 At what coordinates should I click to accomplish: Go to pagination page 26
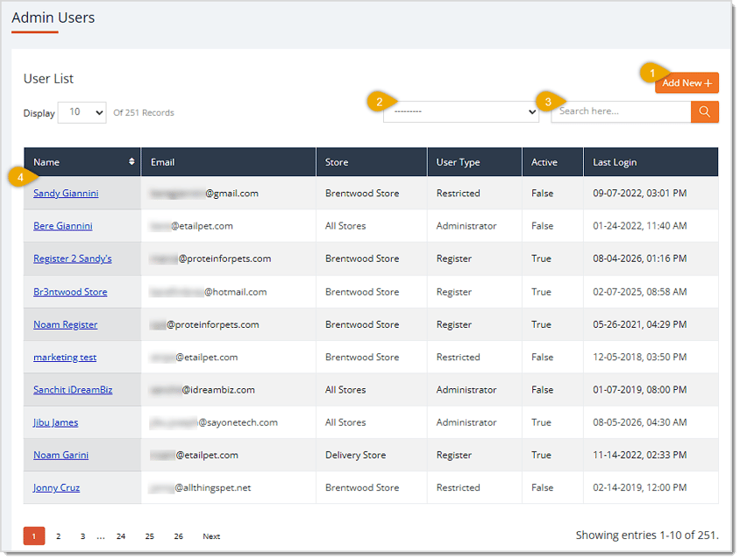point(178,536)
